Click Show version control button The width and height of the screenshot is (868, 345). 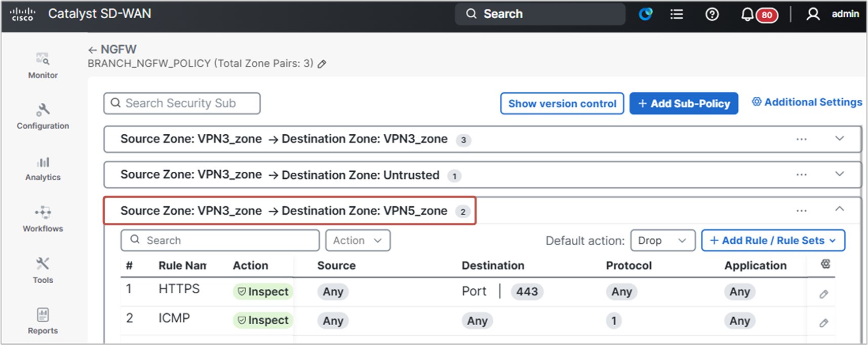[x=562, y=103]
